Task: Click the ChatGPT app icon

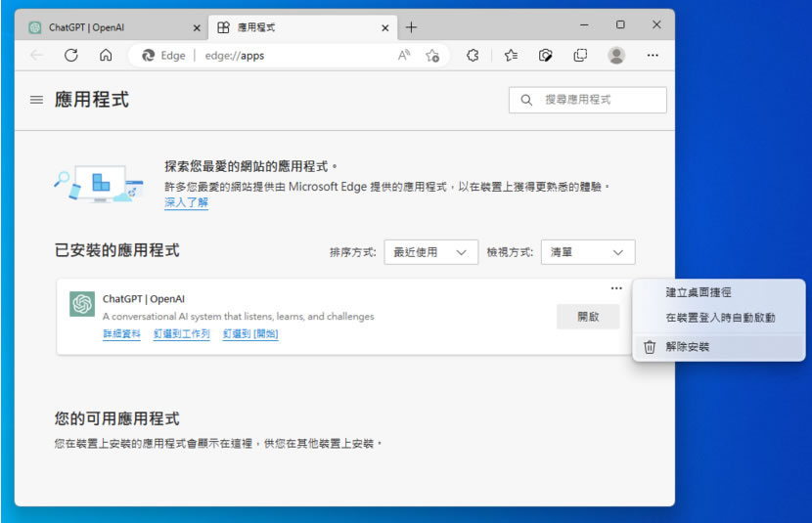Action: point(82,304)
